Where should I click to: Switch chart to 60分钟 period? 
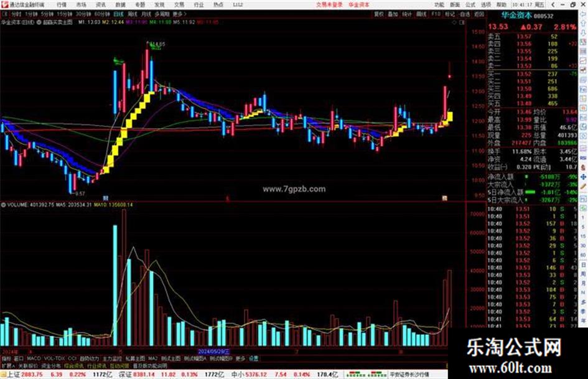coord(102,14)
